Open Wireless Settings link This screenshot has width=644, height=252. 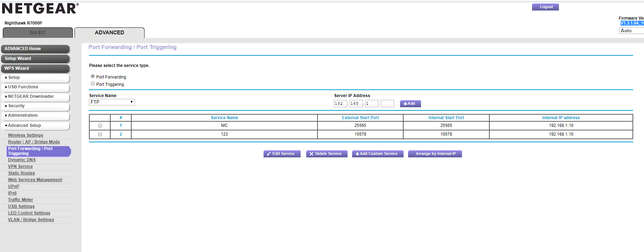26,135
